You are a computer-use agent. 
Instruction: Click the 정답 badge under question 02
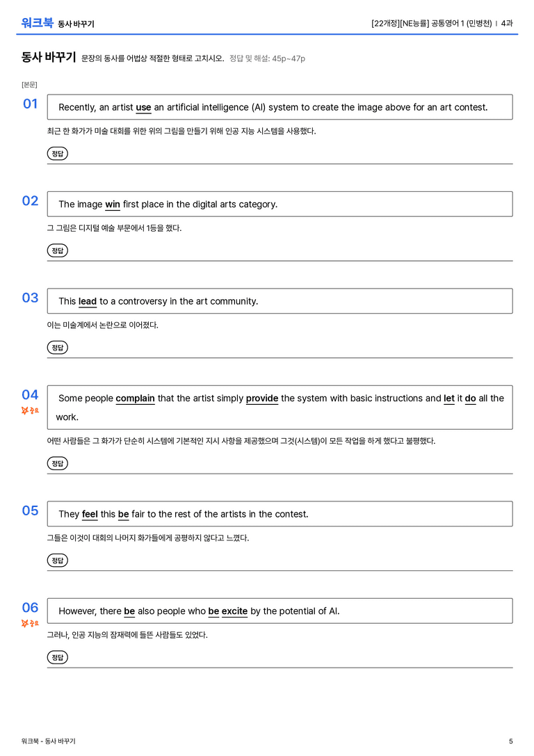coord(57,250)
